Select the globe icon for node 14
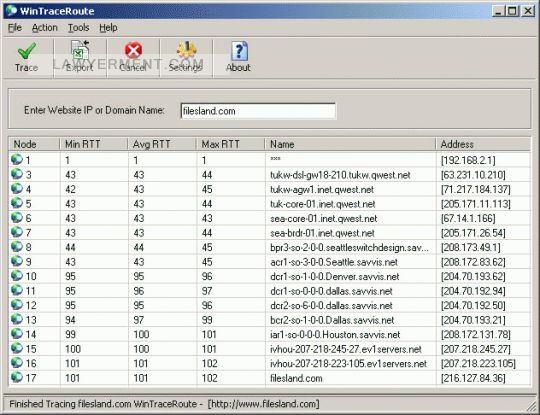The height and width of the screenshot is (415, 540). [17, 333]
